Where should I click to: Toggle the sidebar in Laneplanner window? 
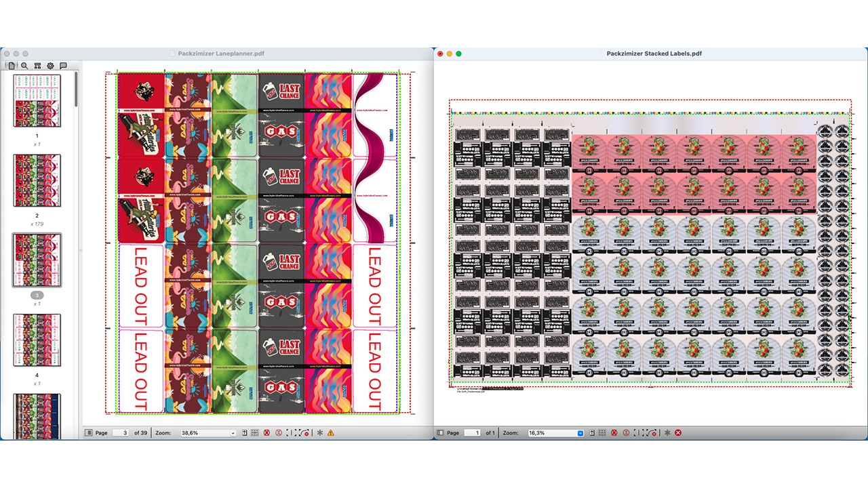[x=89, y=432]
